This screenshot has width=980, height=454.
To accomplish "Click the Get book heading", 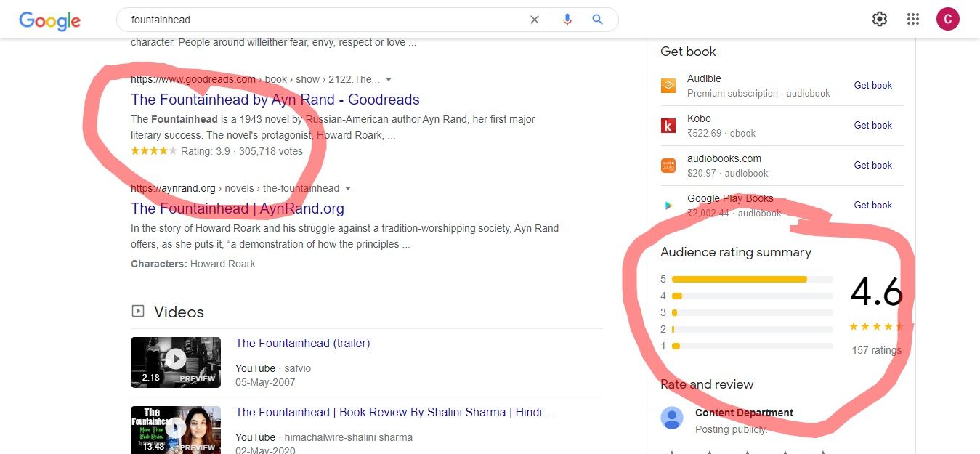I will tap(688, 52).
